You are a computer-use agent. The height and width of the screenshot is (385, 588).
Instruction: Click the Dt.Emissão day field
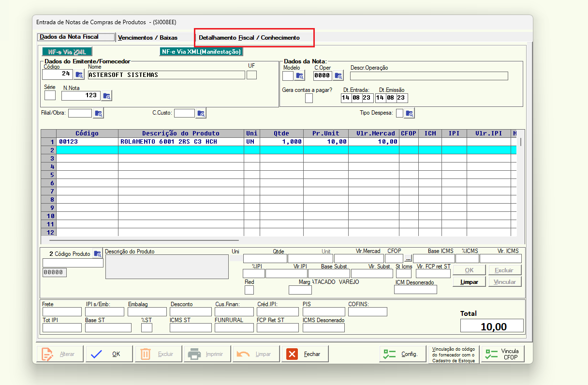click(x=380, y=98)
